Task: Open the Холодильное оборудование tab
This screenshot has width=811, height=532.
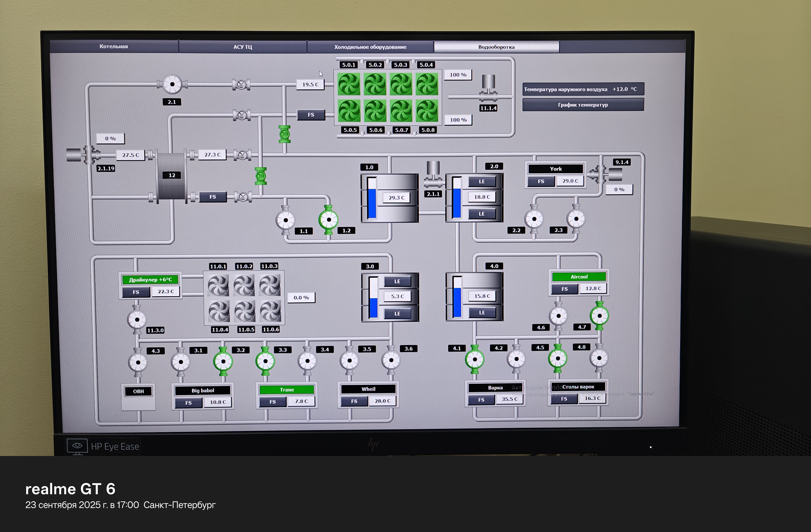Action: (370, 47)
